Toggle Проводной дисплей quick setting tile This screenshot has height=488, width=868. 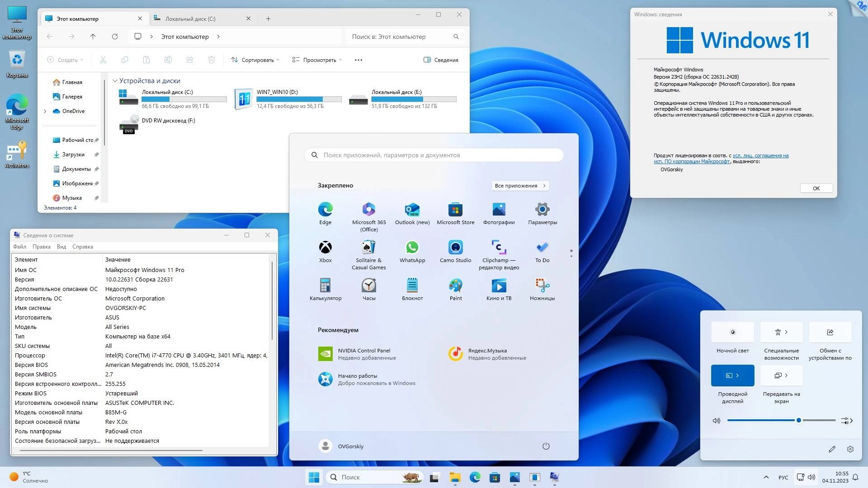(732, 375)
